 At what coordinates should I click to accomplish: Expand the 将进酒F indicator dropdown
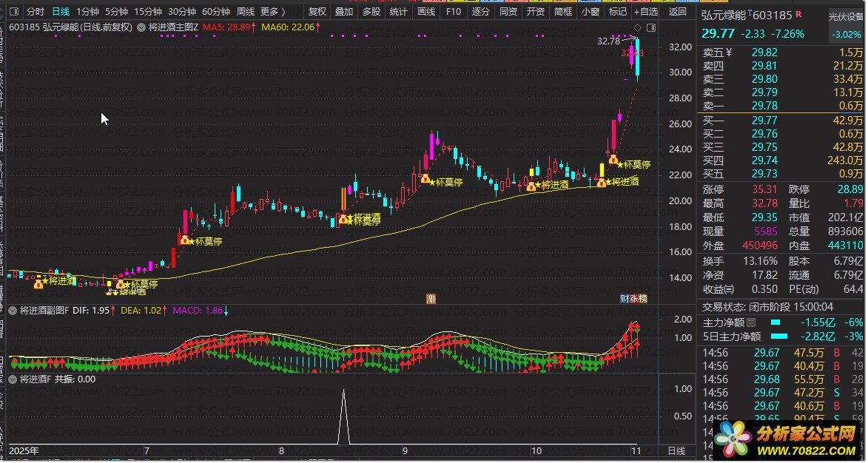[x=12, y=379]
